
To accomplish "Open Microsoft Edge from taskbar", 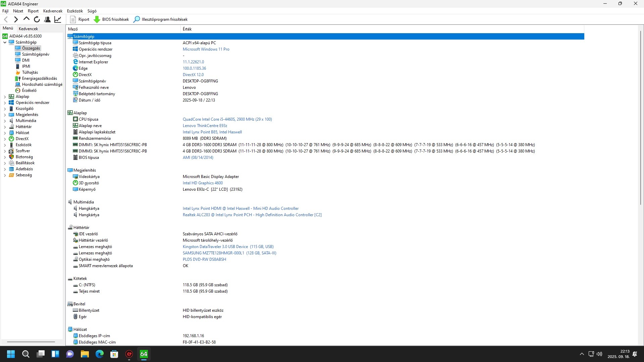I will [x=100, y=354].
